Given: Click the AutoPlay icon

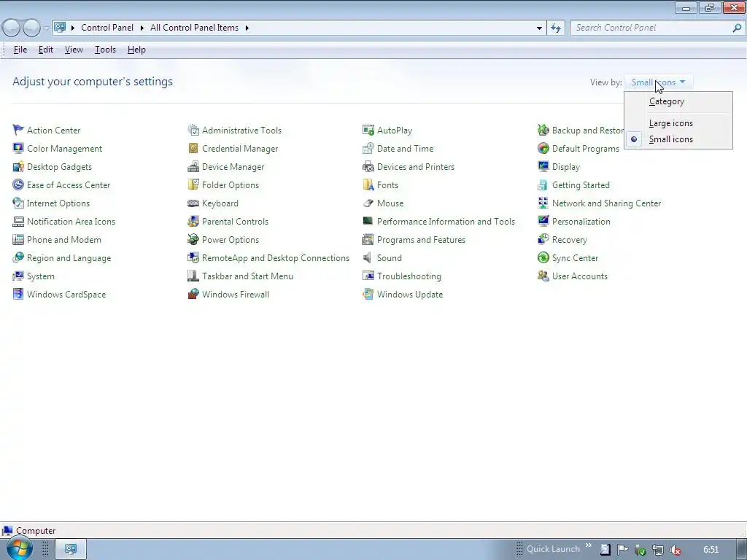Looking at the screenshot, I should tap(368, 130).
